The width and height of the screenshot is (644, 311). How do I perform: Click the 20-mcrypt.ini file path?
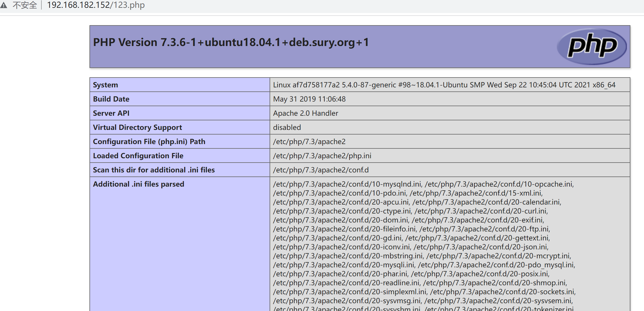498,256
